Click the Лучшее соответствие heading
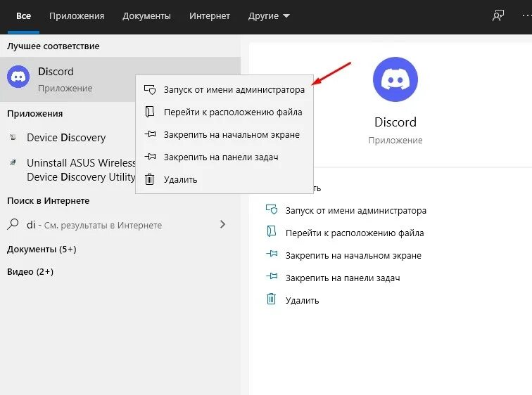 click(x=53, y=46)
